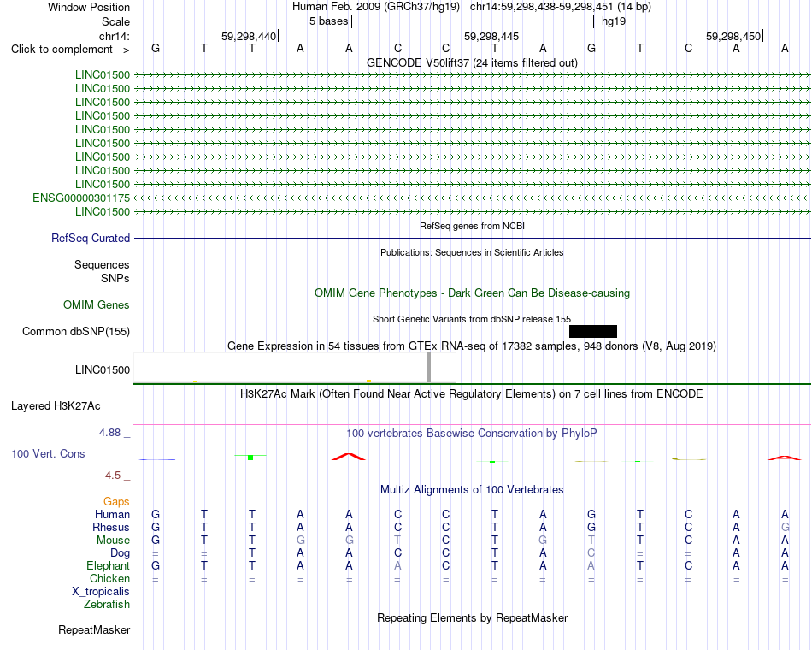
Task: Click the Common dbSNP(155) track label
Action: pyautogui.click(x=76, y=331)
